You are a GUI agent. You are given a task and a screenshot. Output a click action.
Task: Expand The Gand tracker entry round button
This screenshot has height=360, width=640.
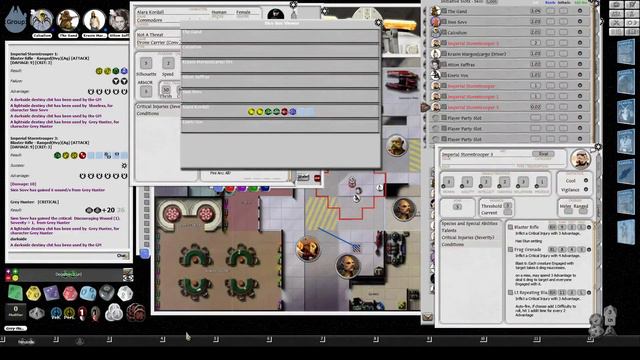pyautogui.click(x=580, y=11)
